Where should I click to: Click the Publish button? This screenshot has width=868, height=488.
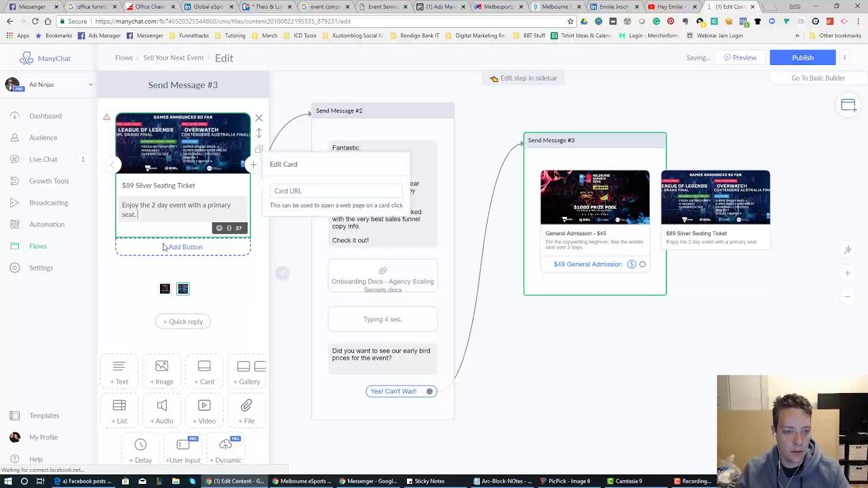point(802,58)
